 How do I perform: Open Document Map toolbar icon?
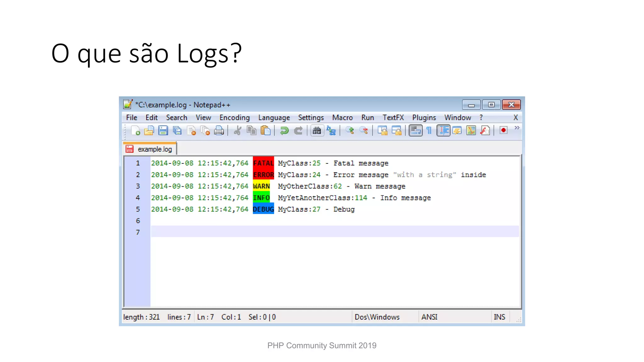coord(471,130)
